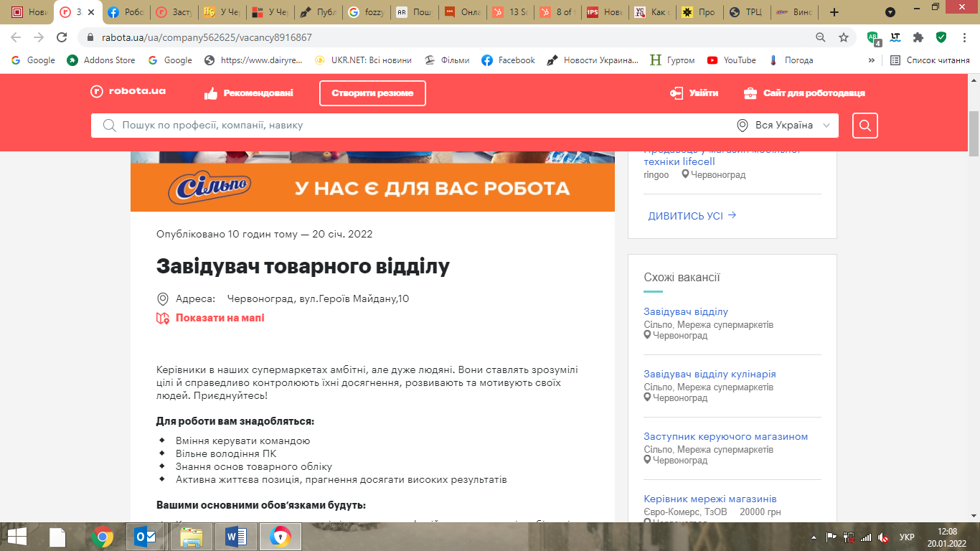Viewport: 980px width, 551px height.
Task: Open Outlook from the taskbar
Action: 147,536
